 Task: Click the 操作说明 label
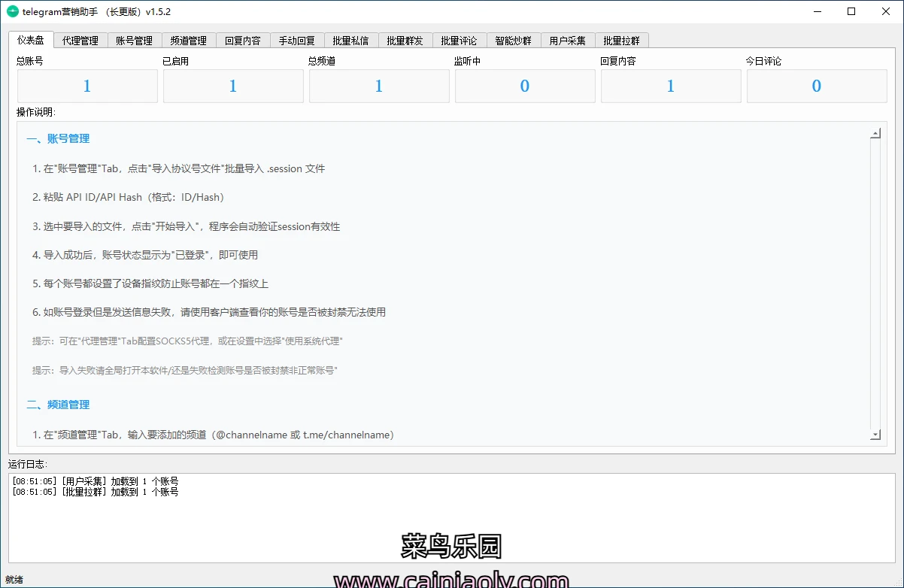[x=36, y=112]
